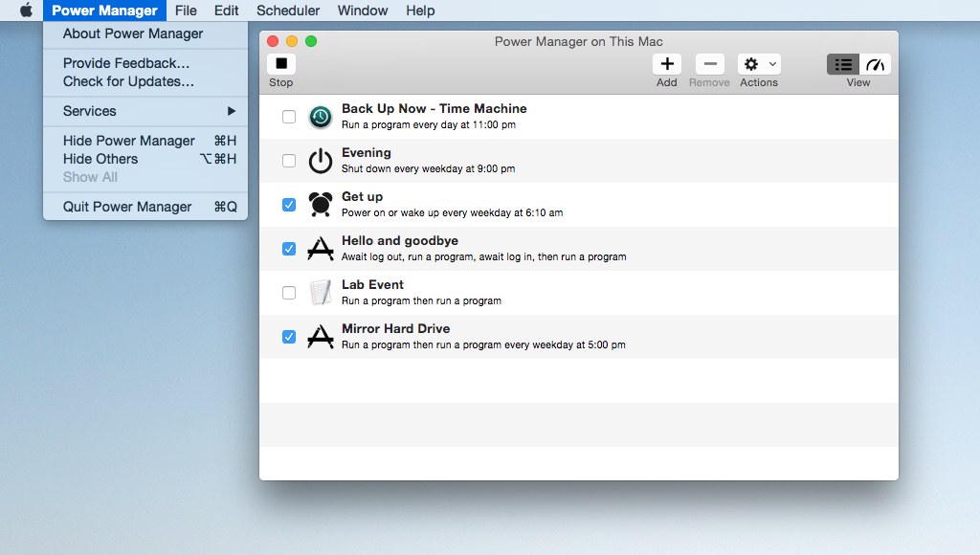Click the Stop scheduler icon
The height and width of the screenshot is (555, 980).
coord(281,64)
